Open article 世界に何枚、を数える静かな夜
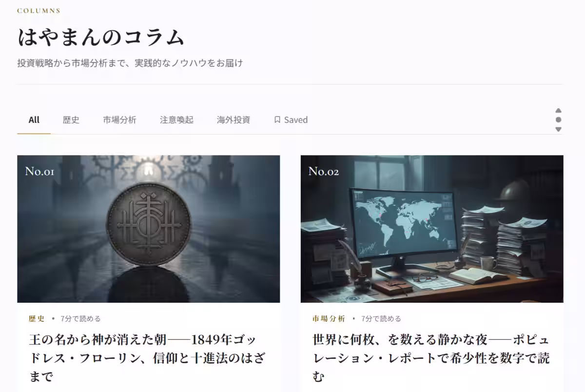The width and height of the screenshot is (585, 392). [x=432, y=358]
